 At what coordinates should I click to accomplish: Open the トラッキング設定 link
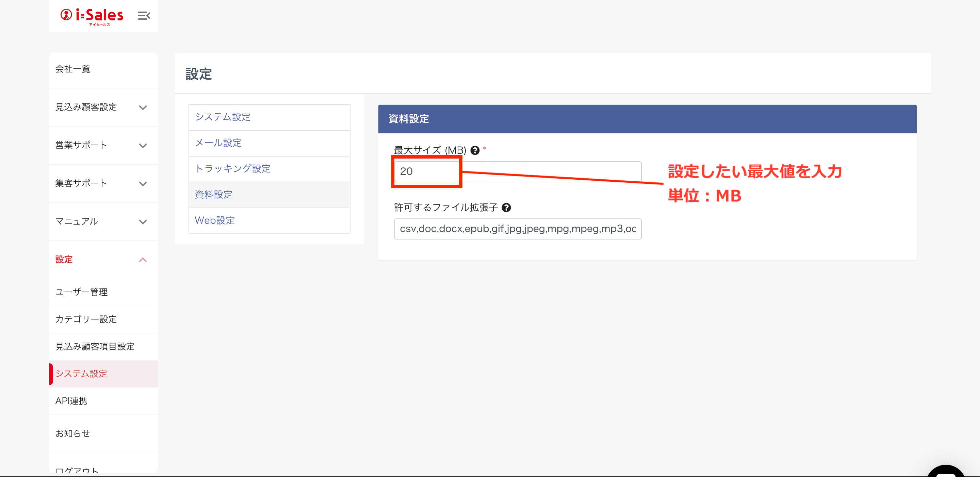tap(233, 169)
